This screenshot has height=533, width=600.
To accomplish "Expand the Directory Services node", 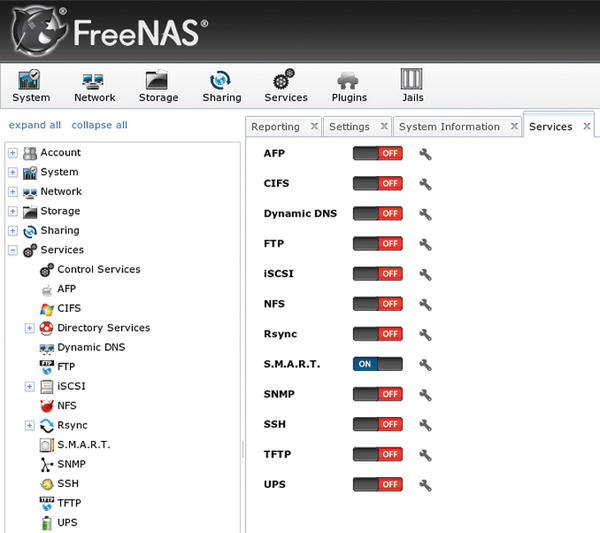I will 29,328.
